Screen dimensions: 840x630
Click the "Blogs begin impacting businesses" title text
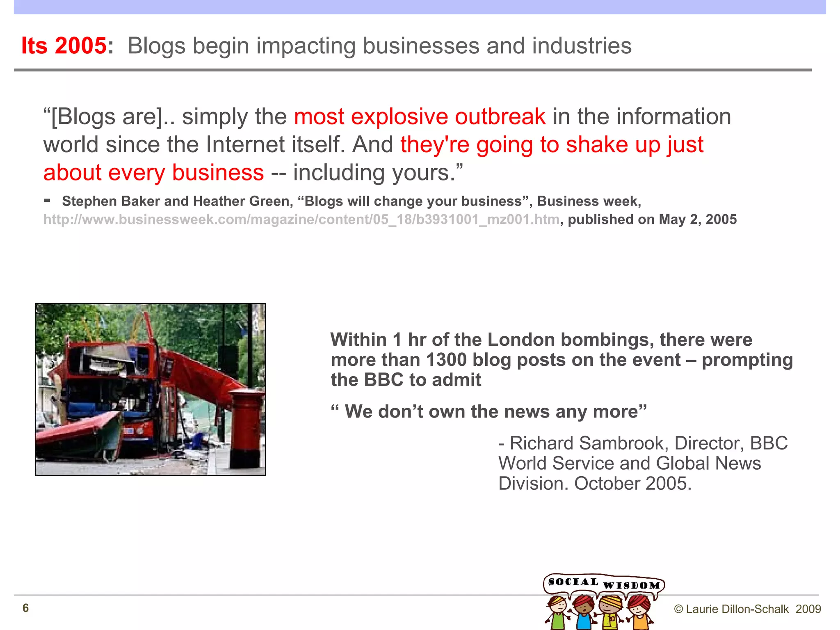pos(379,46)
